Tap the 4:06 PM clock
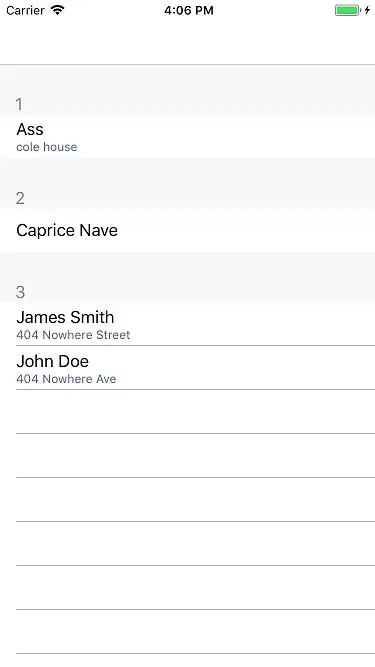375x667 pixels. [x=189, y=10]
